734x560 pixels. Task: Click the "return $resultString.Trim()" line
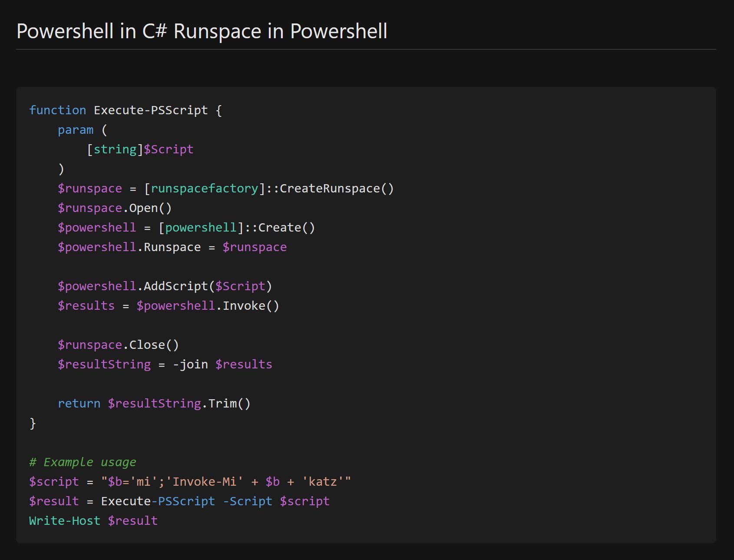[154, 404]
